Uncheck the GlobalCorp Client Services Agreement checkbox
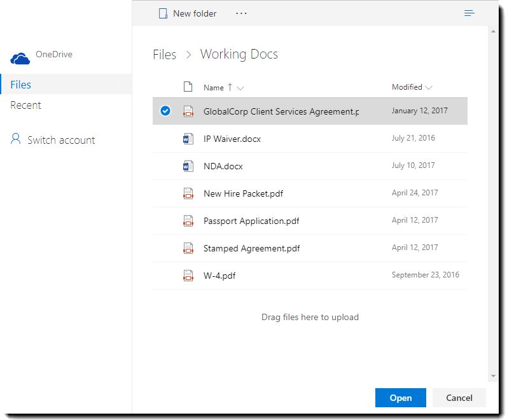Viewport: 528px width, 420px height. tap(165, 111)
